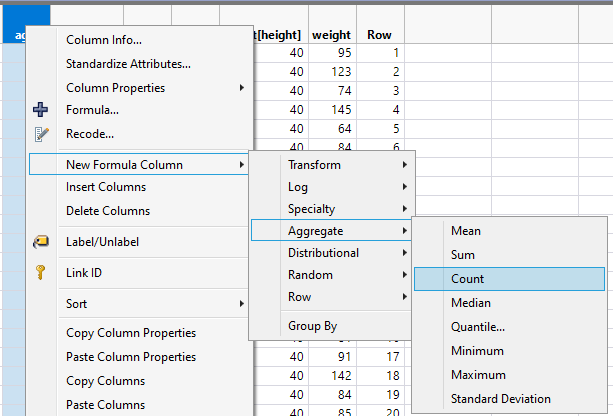
Task: Open the Random submenu
Action: (310, 275)
